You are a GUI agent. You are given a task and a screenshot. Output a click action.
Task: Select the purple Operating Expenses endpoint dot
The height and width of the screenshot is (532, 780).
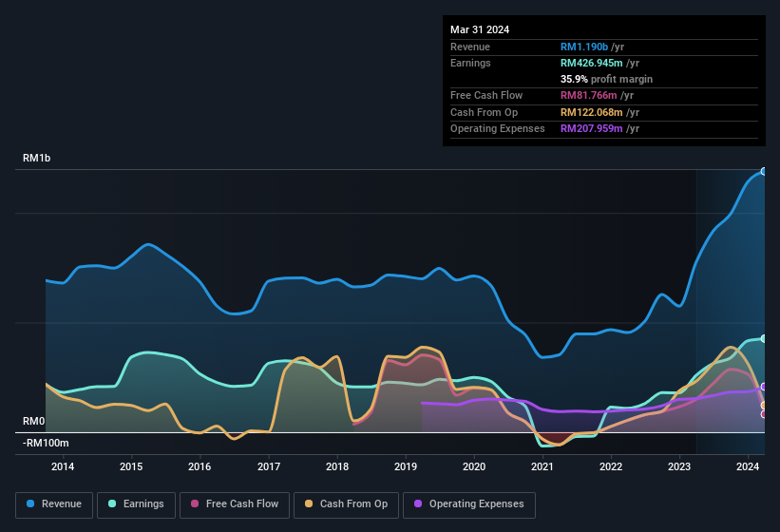[763, 387]
